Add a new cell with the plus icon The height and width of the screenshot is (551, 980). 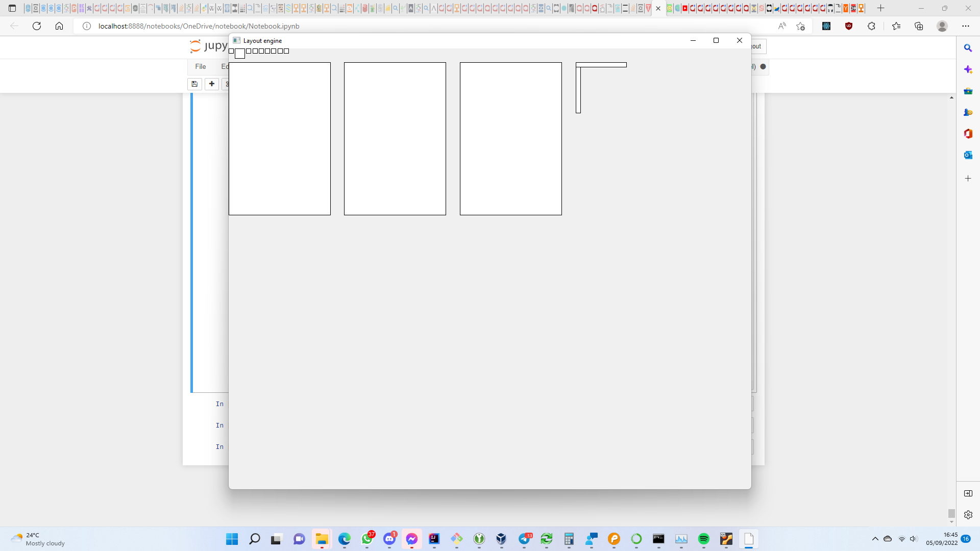(x=212, y=84)
